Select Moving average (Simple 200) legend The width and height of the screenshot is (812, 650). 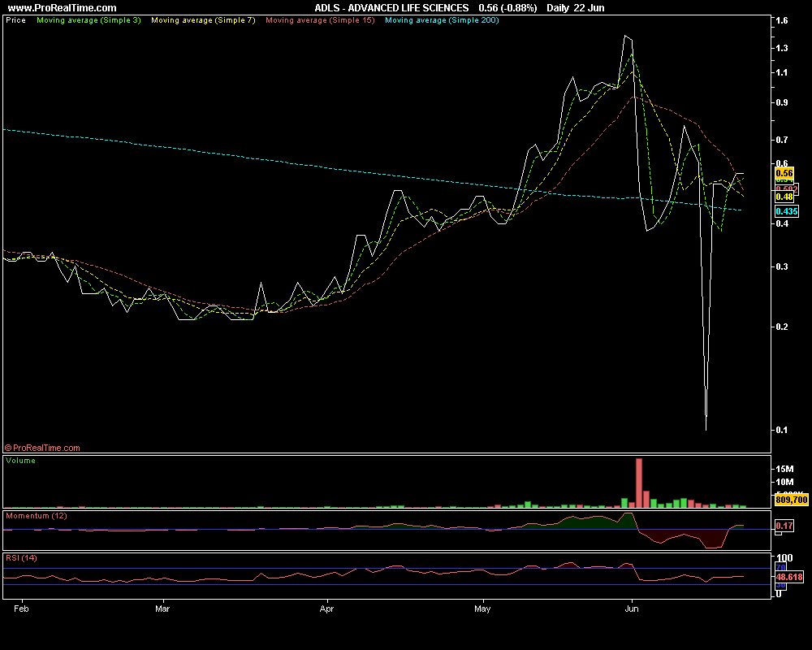[442, 20]
